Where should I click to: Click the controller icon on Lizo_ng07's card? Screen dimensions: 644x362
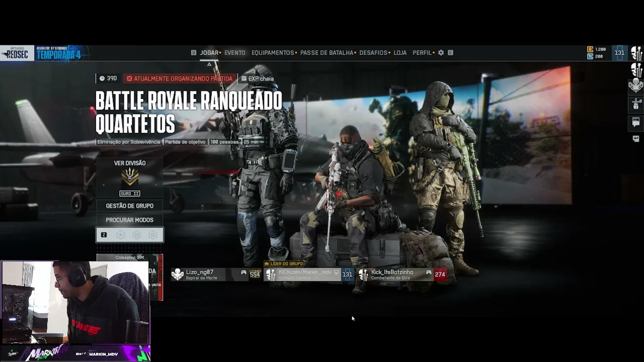244,273
